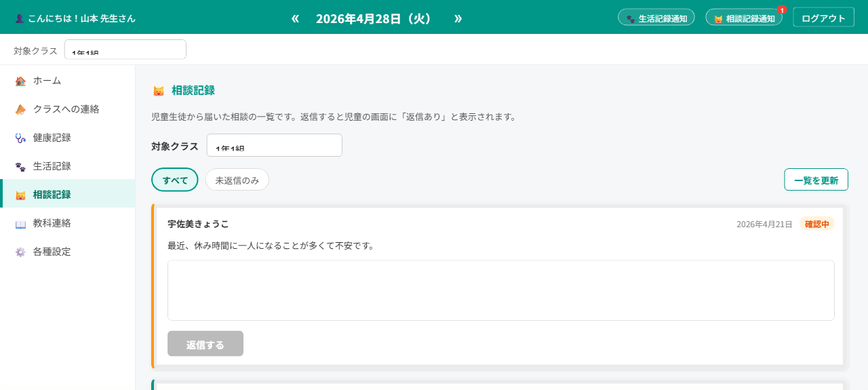Open 相談記録通知 notifications
Viewport: 868px width, 390px height.
pyautogui.click(x=744, y=18)
